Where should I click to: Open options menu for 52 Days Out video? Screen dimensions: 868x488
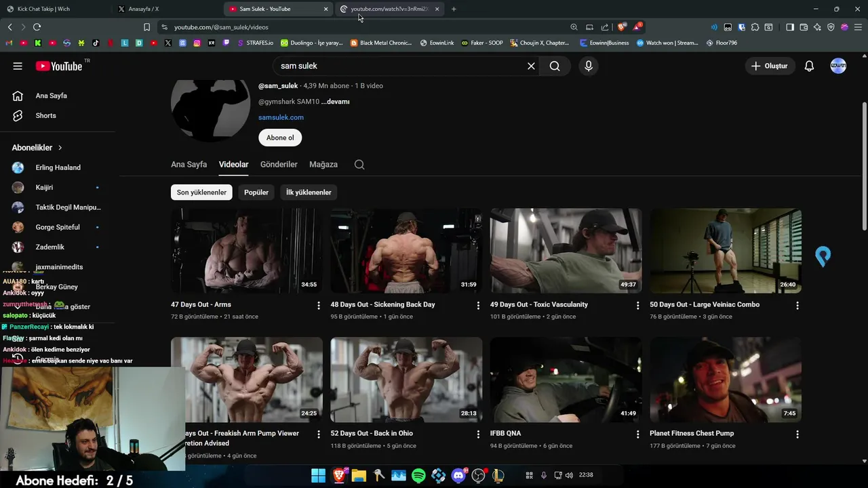coord(478,434)
